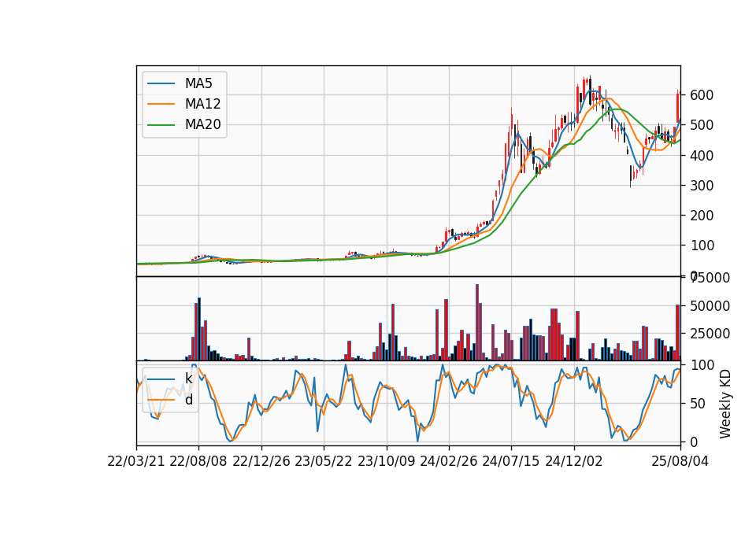The image size is (756, 543).
Task: Click the 100 price axis label in price panel
Action: click(702, 246)
